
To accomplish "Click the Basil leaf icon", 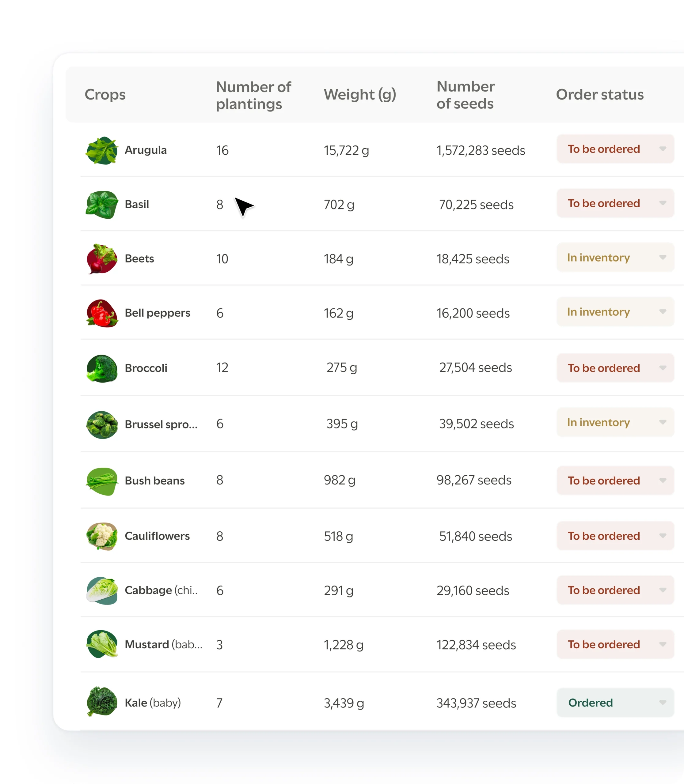I will click(101, 205).
